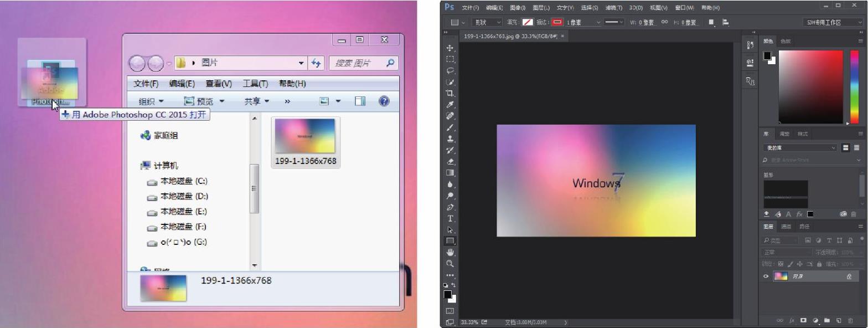This screenshot has height=328, width=868.
Task: Open the address bar history dropdown arrow
Action: [301, 63]
